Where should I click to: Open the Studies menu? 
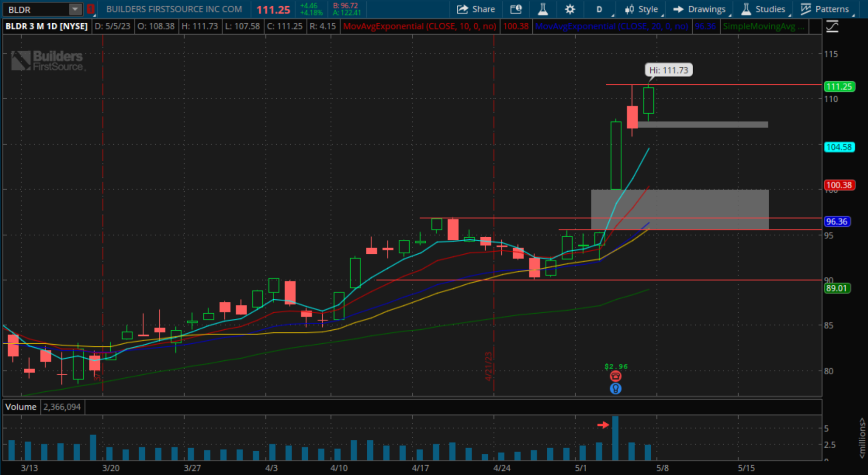(764, 9)
